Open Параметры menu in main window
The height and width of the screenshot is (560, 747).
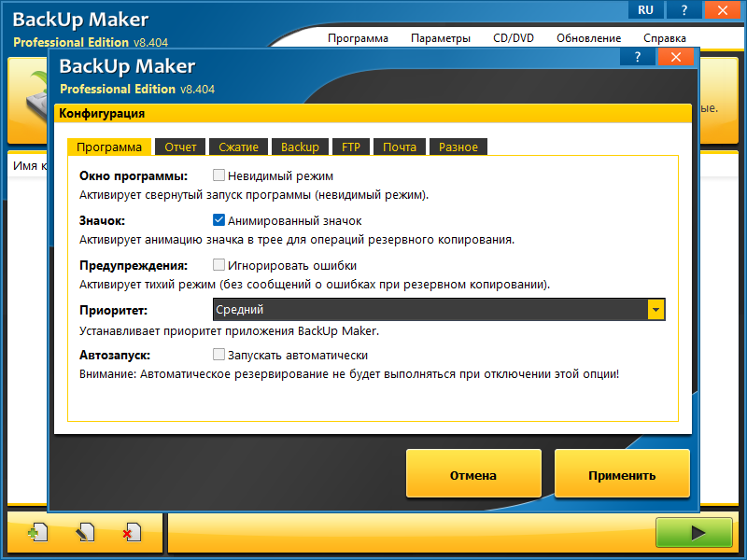(x=441, y=38)
